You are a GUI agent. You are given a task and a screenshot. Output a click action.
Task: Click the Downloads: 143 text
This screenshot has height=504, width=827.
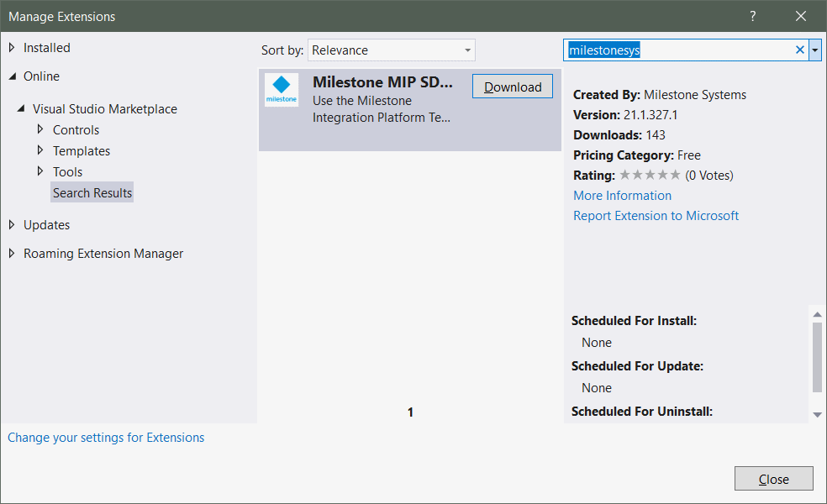point(619,135)
